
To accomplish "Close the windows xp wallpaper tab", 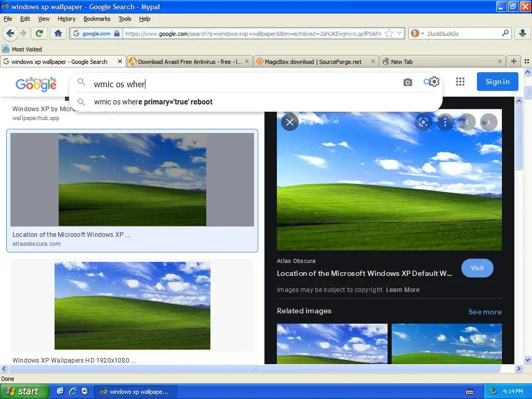I will [120, 61].
